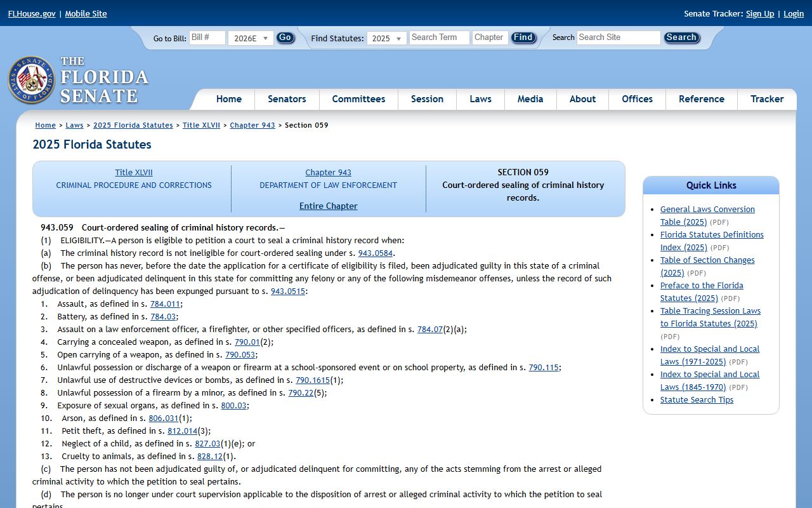812x508 pixels.
Task: Focus the Search Site input field
Action: pyautogui.click(x=619, y=37)
